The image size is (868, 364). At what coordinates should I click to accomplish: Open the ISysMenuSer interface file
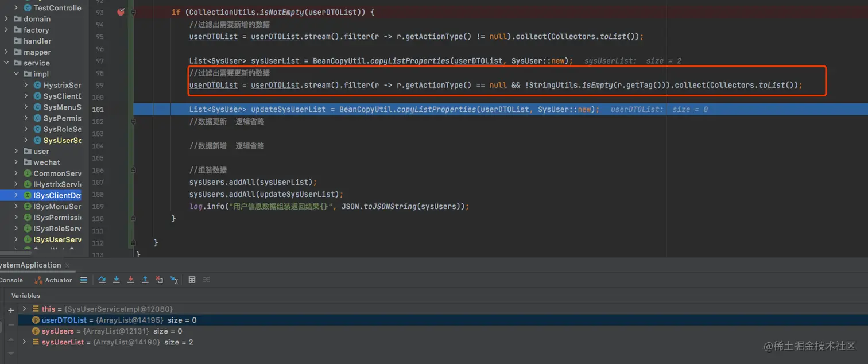point(57,207)
